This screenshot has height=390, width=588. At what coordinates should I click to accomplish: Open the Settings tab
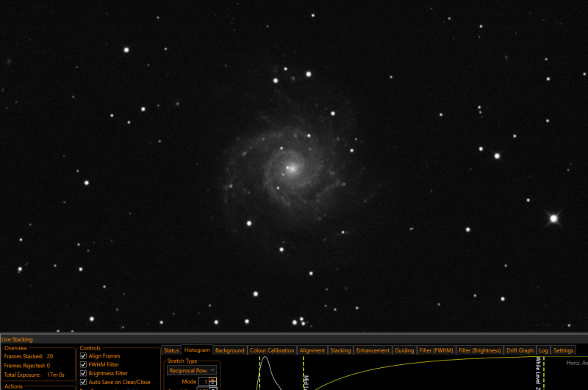coord(563,350)
